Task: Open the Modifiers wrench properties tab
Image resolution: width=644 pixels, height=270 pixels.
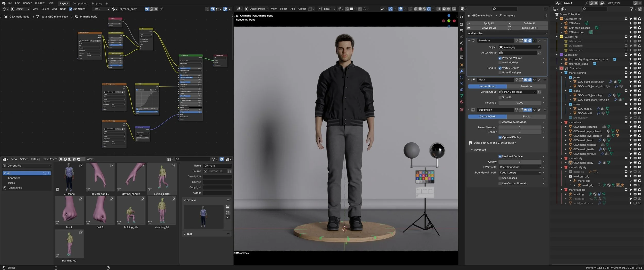Action: 462,71
